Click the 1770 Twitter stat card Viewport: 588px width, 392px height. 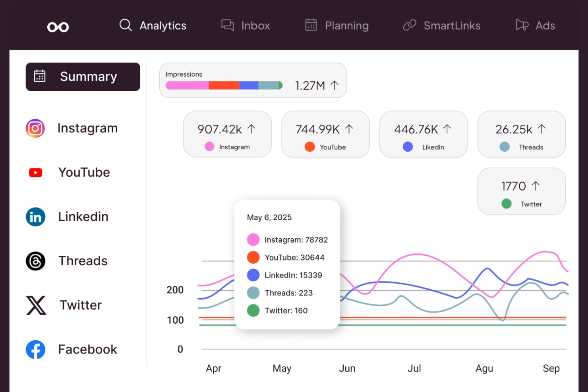point(522,191)
